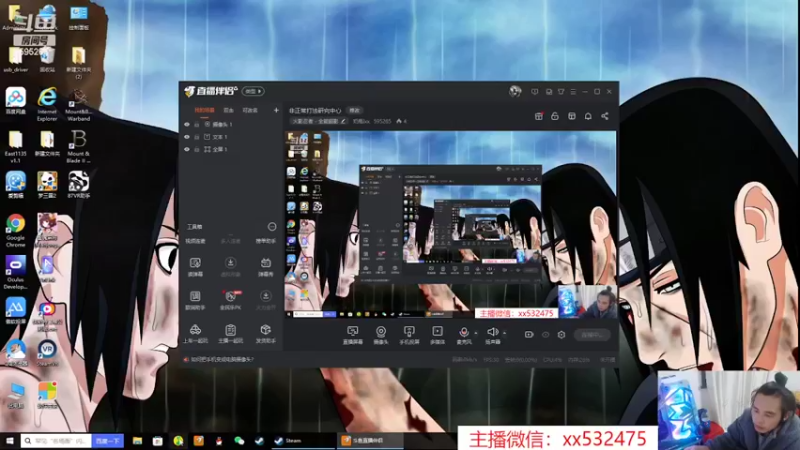Screen dimensions: 800x450
Task: Add a 摄像头 camera source from bottom bar
Action: click(381, 335)
